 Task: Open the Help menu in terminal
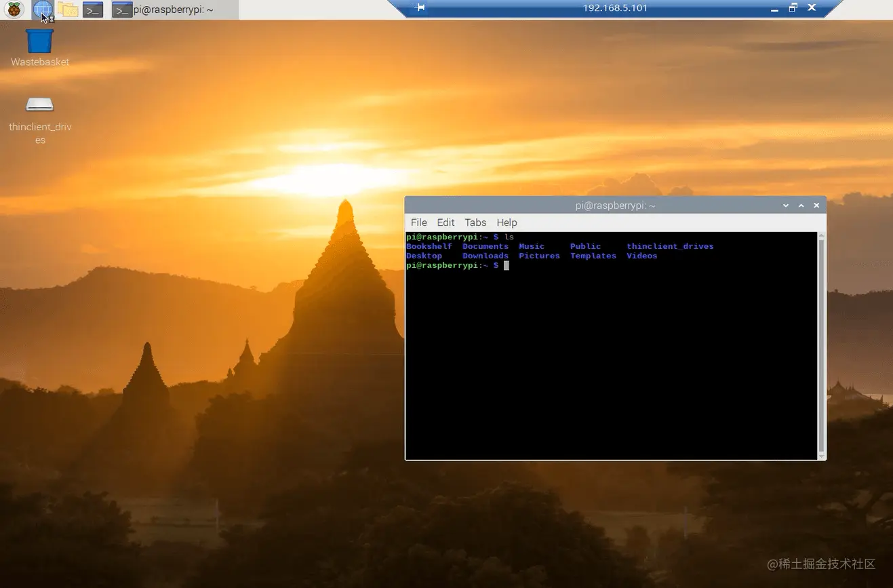[x=507, y=222]
